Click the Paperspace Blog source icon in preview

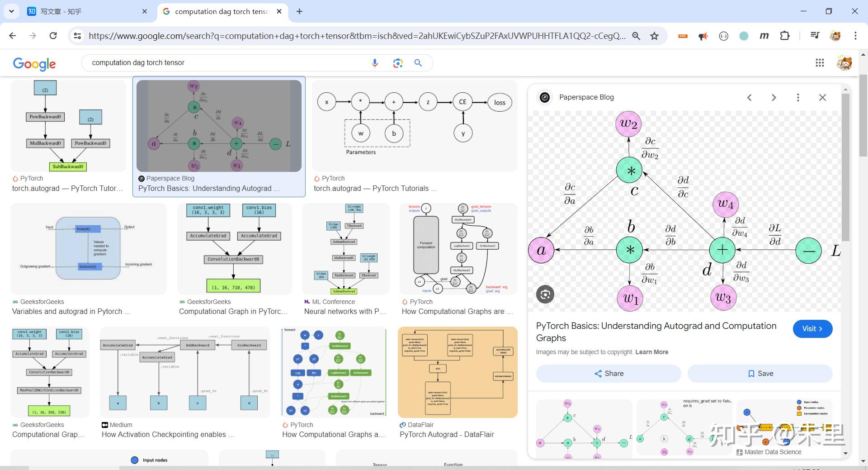pyautogui.click(x=545, y=97)
